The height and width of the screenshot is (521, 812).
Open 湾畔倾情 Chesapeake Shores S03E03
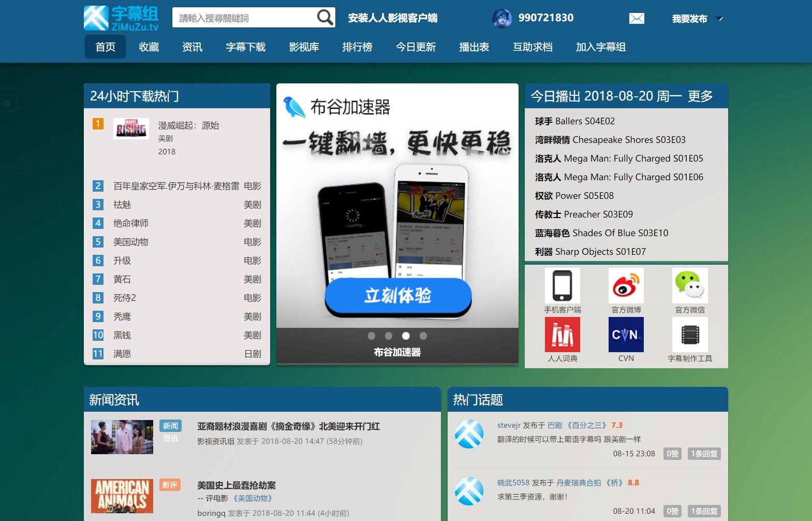coord(610,140)
